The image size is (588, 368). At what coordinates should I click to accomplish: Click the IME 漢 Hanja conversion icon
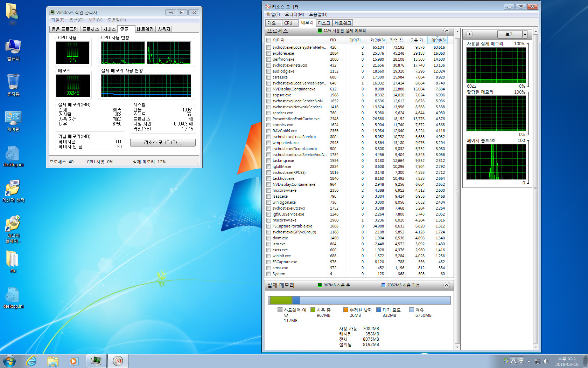pos(520,360)
